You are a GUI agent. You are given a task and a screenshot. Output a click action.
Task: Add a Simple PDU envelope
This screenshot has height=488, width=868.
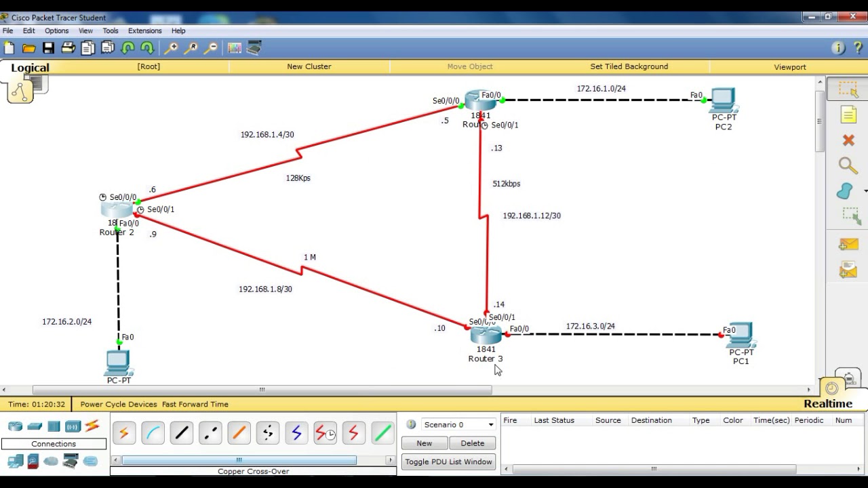848,244
